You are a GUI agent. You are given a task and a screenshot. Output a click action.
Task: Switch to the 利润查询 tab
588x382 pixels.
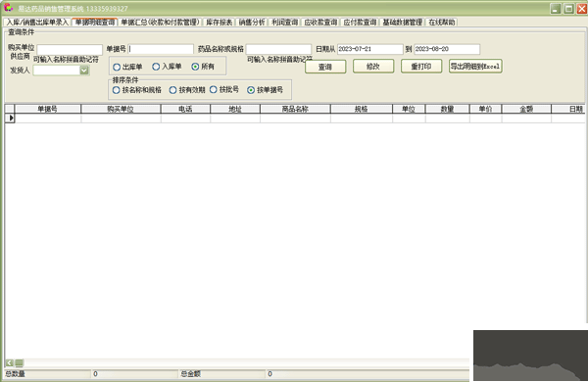tap(284, 23)
